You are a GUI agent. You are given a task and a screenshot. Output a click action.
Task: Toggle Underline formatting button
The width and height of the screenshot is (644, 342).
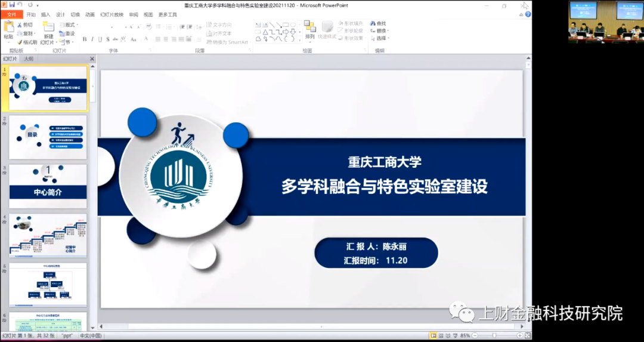point(100,39)
